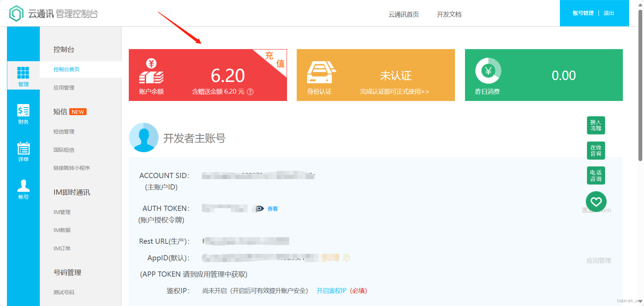Open the 管理 grid icon in sidebar

point(23,73)
